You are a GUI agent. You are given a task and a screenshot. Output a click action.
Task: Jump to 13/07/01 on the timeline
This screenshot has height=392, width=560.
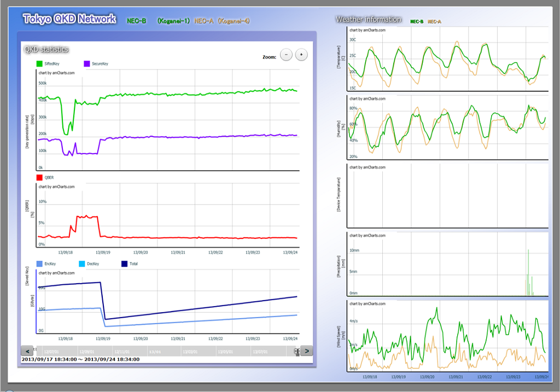click(260, 352)
